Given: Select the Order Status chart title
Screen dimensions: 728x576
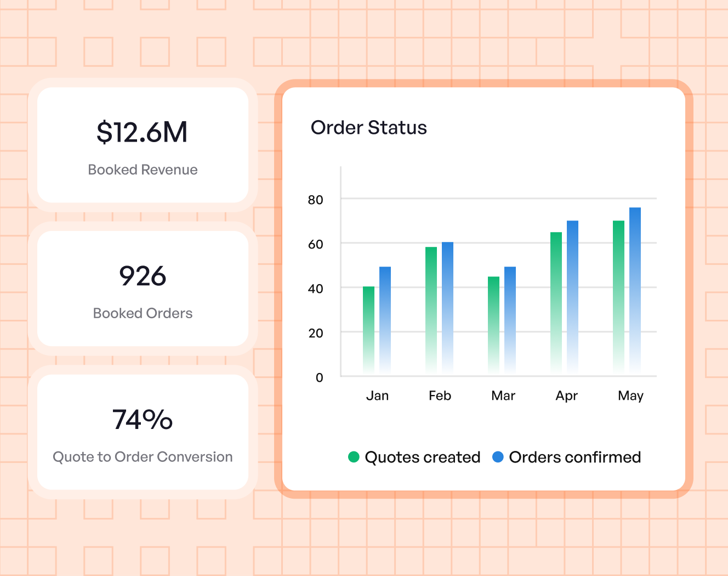Looking at the screenshot, I should 368,127.
